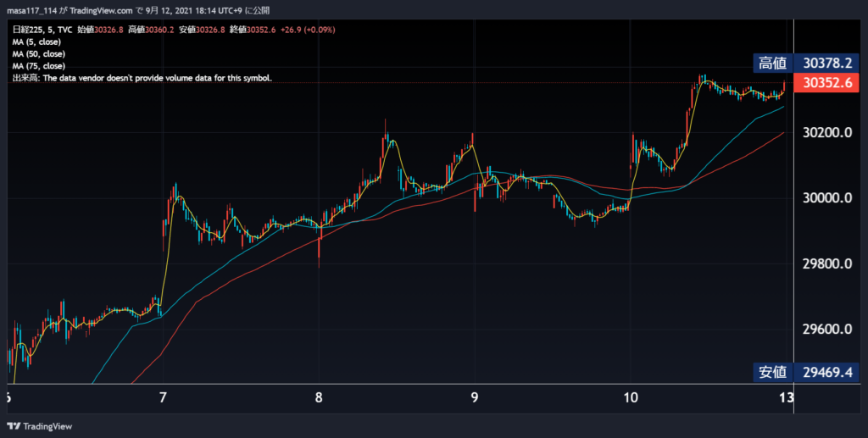Click date label 7 on time axis
Image resolution: width=868 pixels, height=438 pixels.
tap(163, 397)
